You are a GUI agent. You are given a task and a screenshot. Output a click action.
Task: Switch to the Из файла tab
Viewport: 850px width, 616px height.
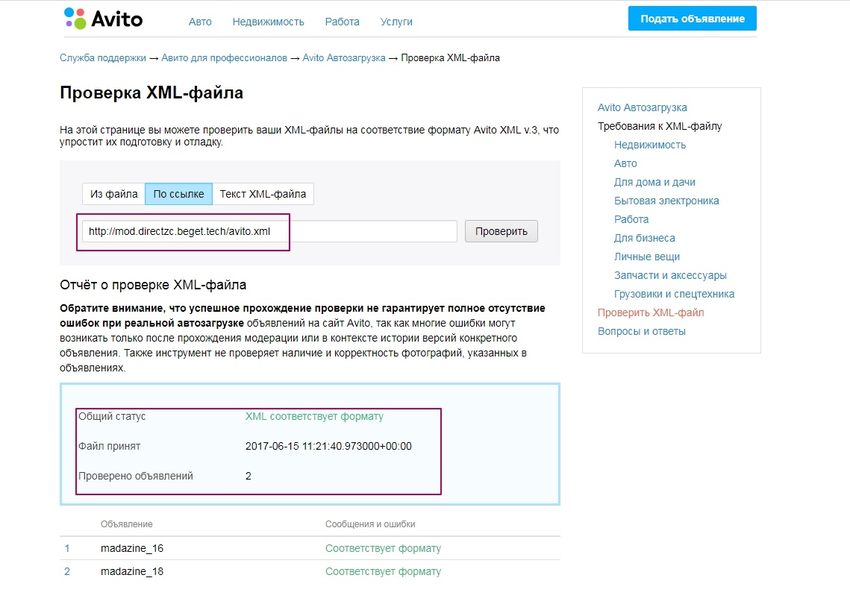pos(114,194)
